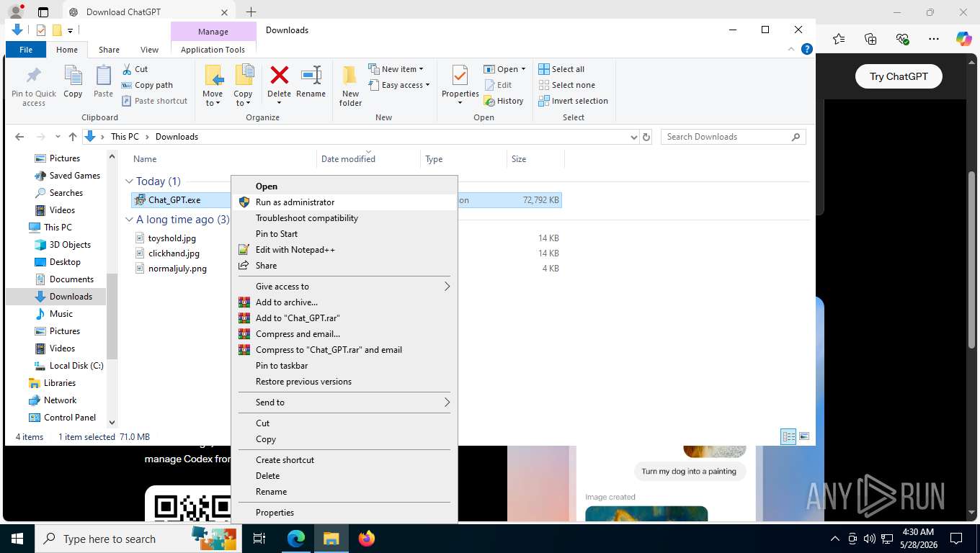The height and width of the screenshot is (553, 980).
Task: Click the Explorer Help question mark icon
Action: coord(807,49)
